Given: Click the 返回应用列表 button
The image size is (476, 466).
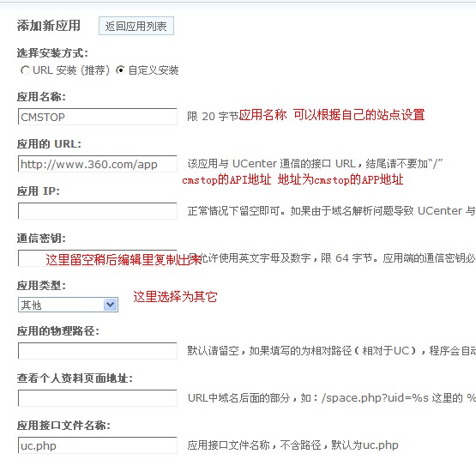Looking at the screenshot, I should click(136, 26).
